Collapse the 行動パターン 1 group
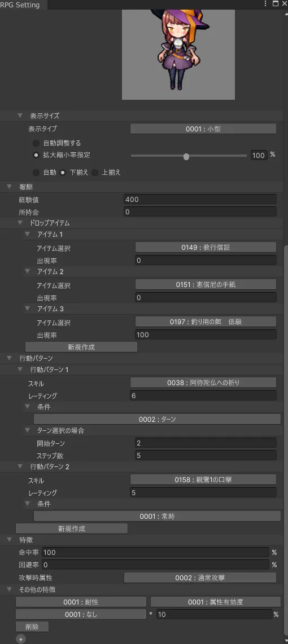 click(x=20, y=369)
